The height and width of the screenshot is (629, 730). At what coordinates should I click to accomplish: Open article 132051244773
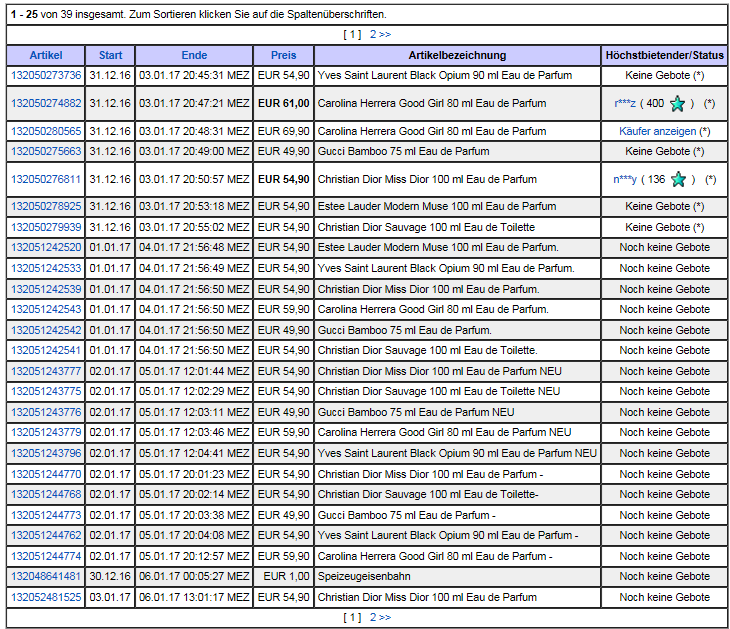click(46, 515)
